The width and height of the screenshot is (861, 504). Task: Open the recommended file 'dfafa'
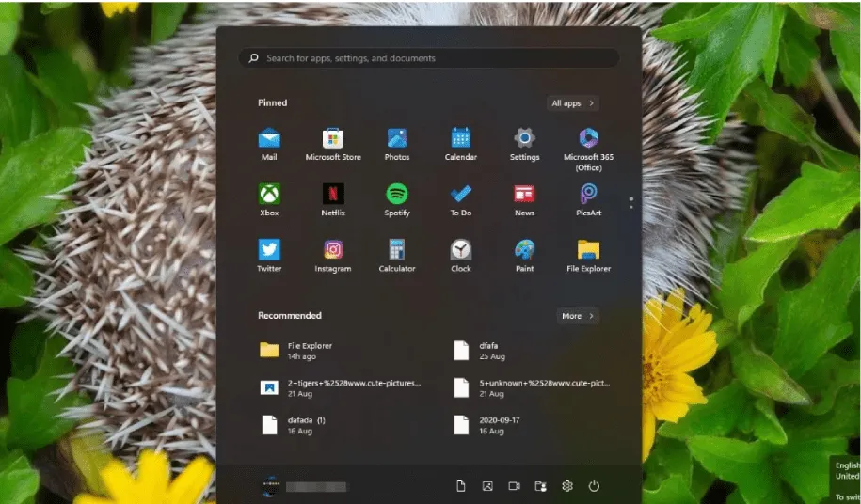click(x=487, y=351)
